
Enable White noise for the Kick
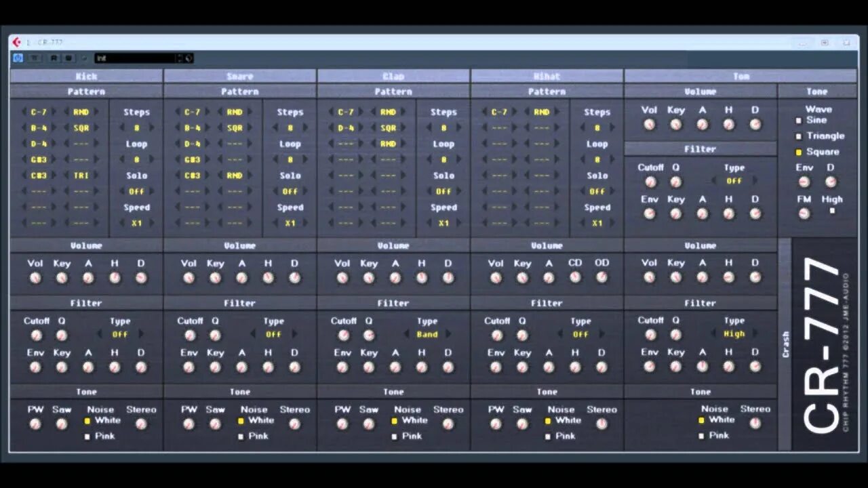pyautogui.click(x=87, y=421)
